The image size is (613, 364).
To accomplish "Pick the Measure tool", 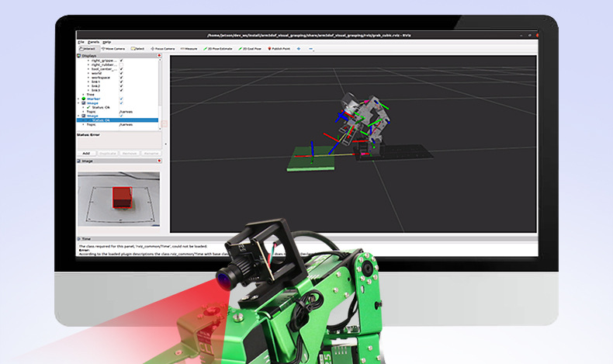I will click(189, 48).
